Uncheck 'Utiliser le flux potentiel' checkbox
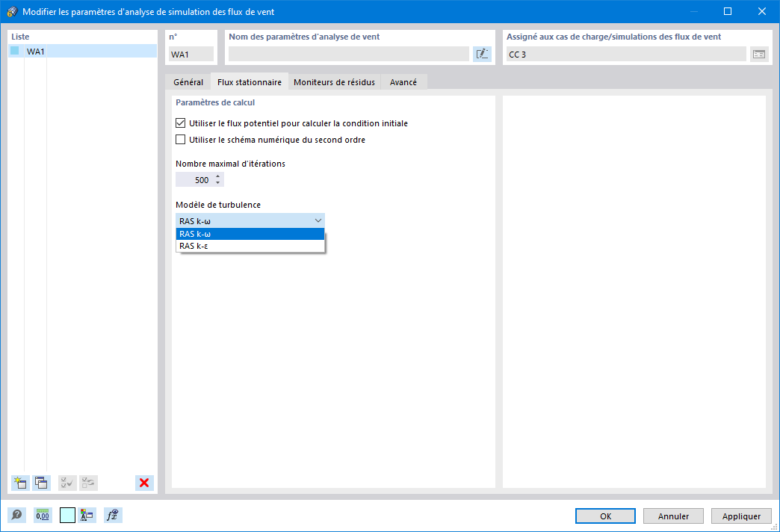Screen dimensions: 780x532 click(181, 123)
